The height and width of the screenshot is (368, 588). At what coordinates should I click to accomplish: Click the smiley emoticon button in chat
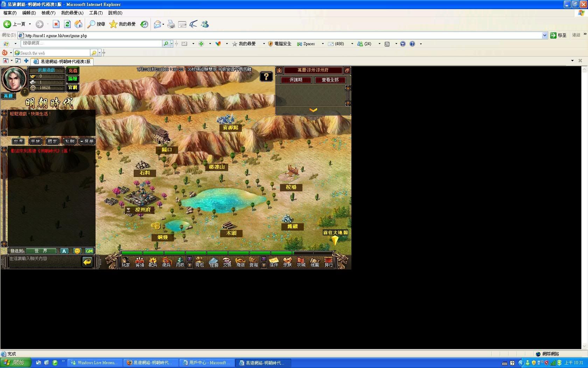[x=77, y=251]
